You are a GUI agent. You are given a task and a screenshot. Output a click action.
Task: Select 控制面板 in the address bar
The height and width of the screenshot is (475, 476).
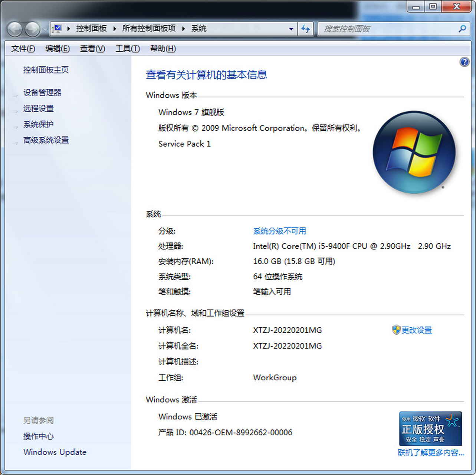pos(91,29)
